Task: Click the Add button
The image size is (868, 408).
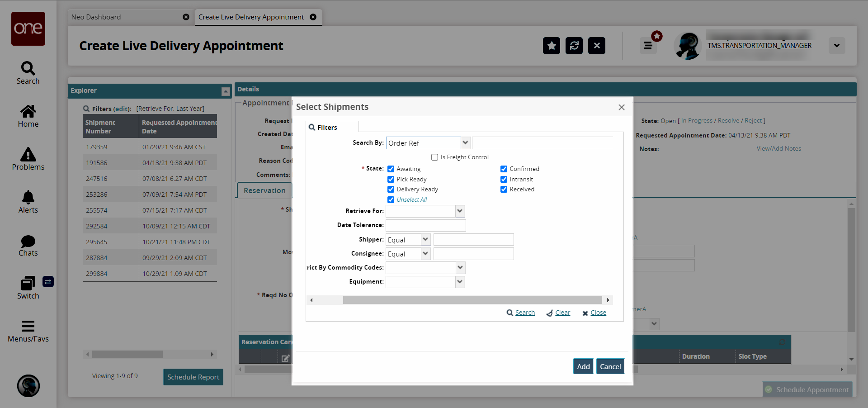Action: tap(583, 366)
